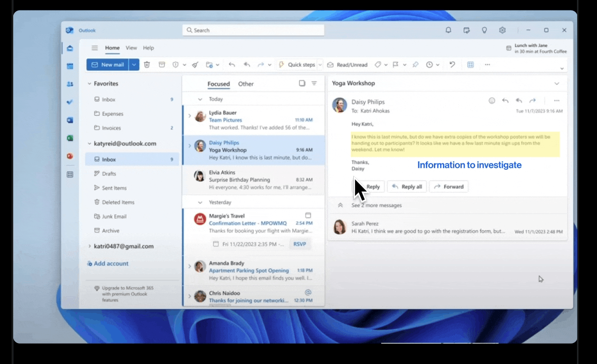Click the Archive icon in toolbar

(162, 64)
